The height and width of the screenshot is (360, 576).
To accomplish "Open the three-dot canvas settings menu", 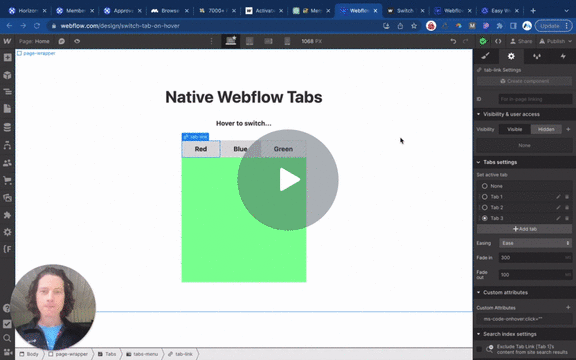I will (211, 41).
